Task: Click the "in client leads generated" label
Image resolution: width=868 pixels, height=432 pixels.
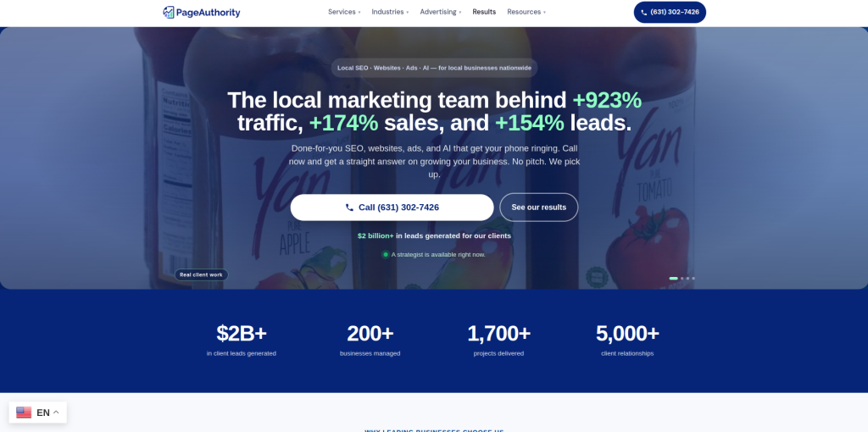Action: pyautogui.click(x=242, y=353)
